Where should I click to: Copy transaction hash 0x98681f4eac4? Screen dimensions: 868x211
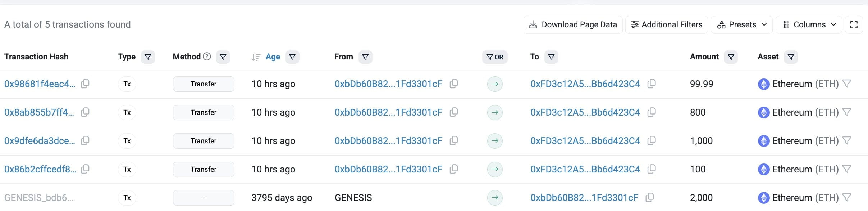85,84
